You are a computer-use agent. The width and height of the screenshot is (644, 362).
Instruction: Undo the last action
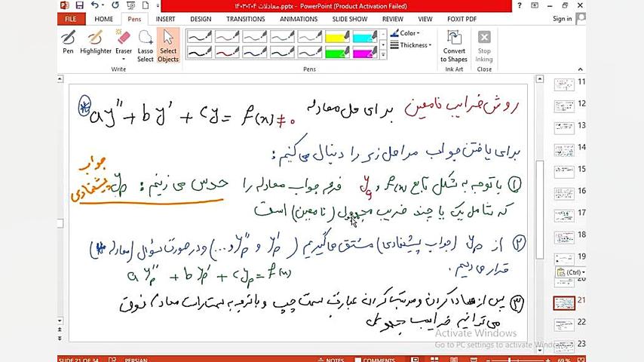click(94, 5)
